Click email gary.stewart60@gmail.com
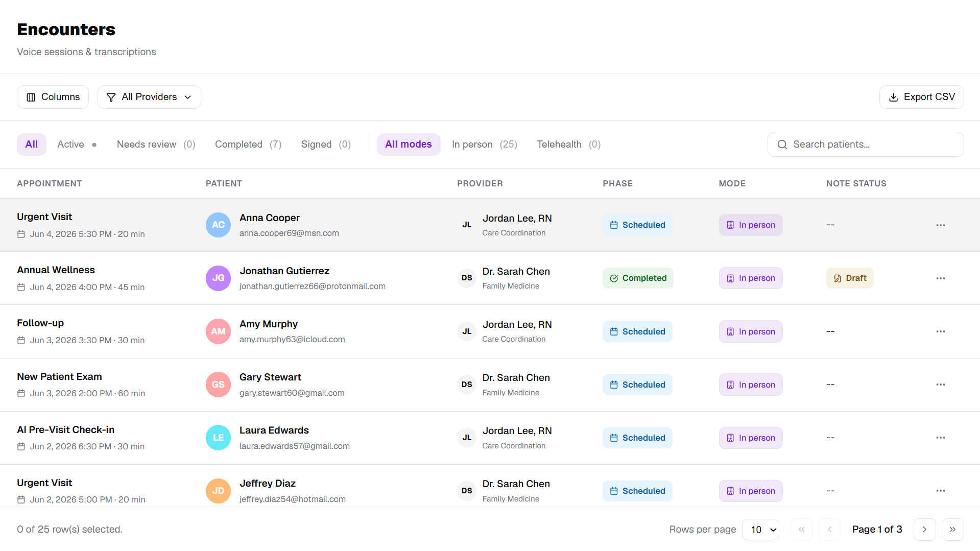This screenshot has width=980, height=551. [292, 393]
